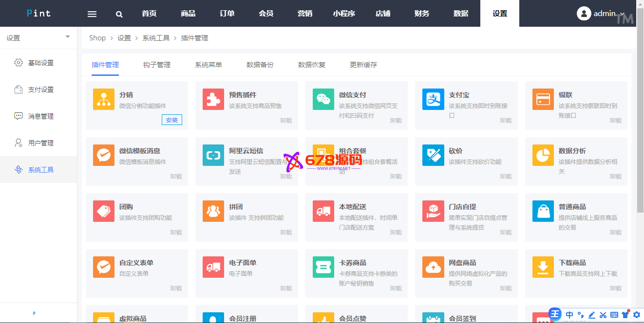Screen dimensions: 644x323
Task: Click the 本地配送 truck icon
Action: point(323,211)
